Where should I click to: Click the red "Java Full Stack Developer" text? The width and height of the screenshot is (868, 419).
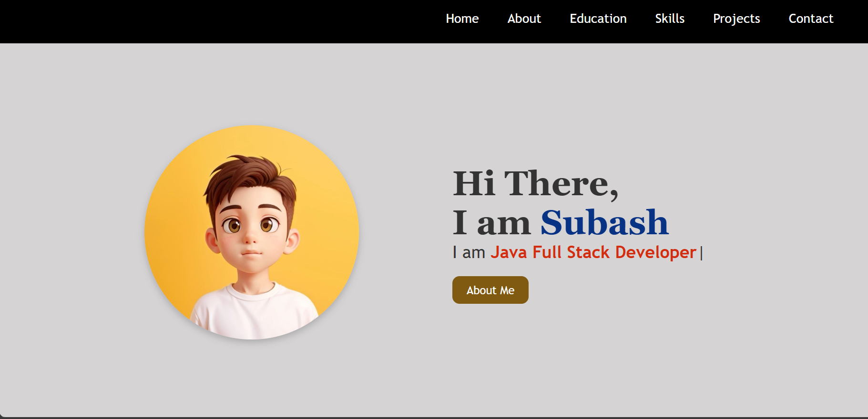tap(593, 252)
